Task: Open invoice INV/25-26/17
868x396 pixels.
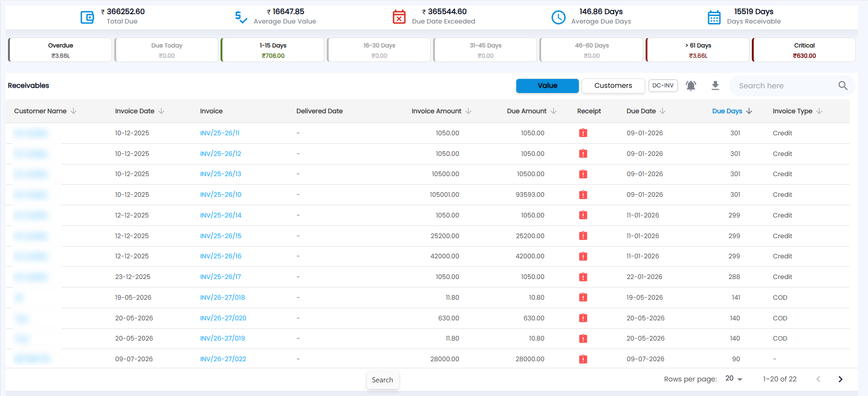Action: 221,277
